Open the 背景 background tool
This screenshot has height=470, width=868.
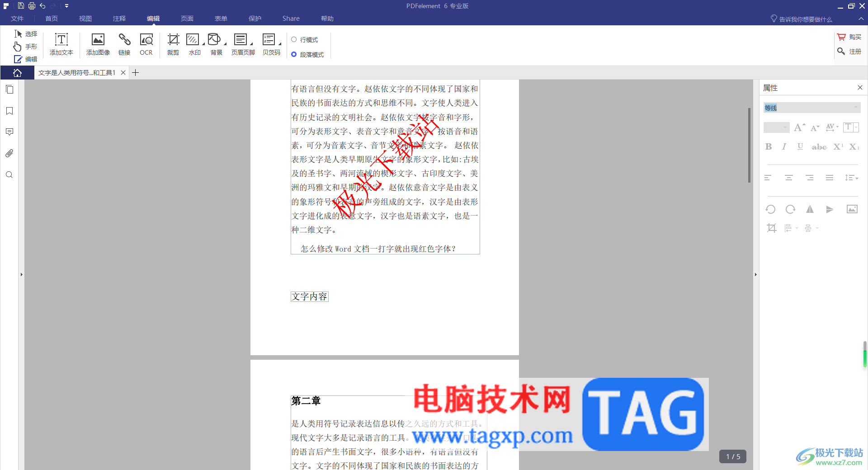tap(217, 44)
